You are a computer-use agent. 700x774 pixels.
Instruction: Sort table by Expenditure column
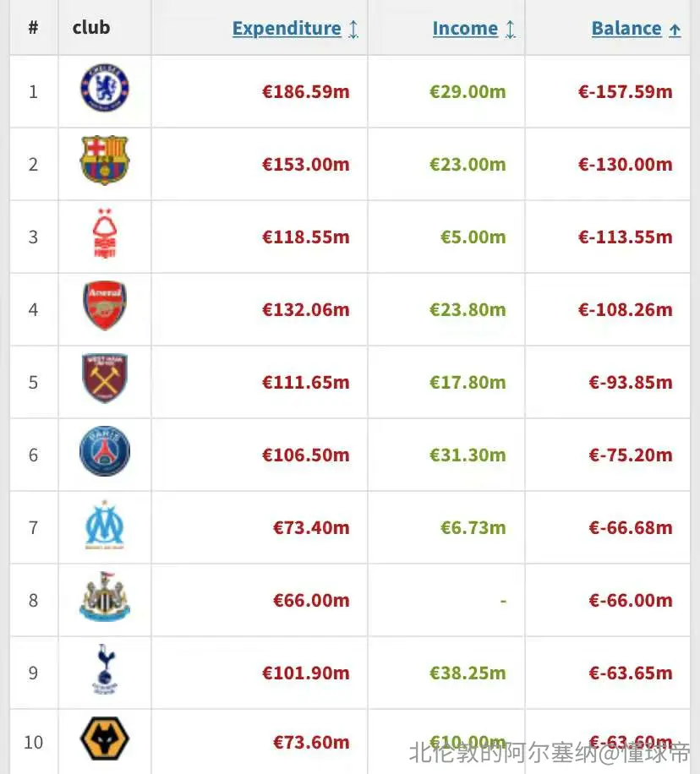(287, 28)
